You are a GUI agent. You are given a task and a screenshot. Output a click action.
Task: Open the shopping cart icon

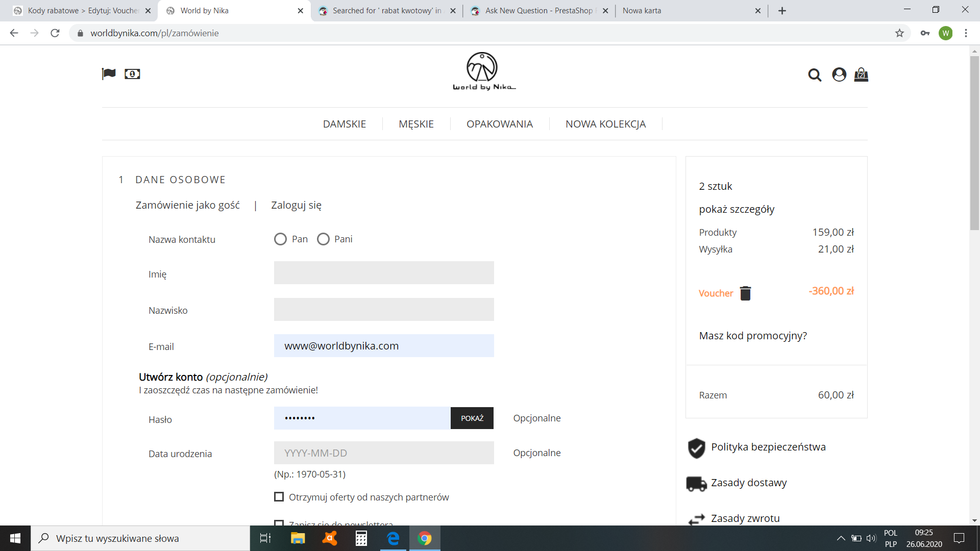(861, 75)
